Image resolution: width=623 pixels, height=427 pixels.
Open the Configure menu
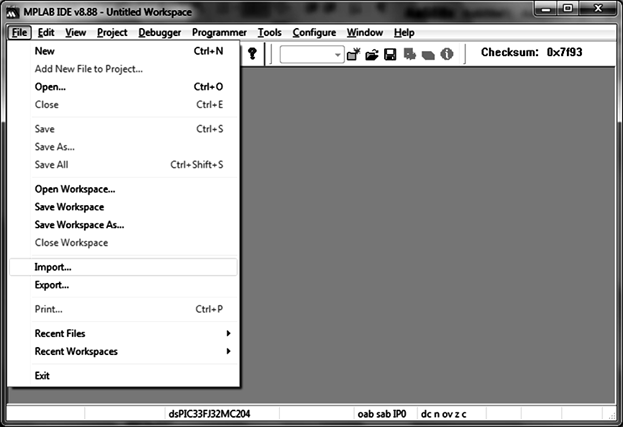pos(314,33)
